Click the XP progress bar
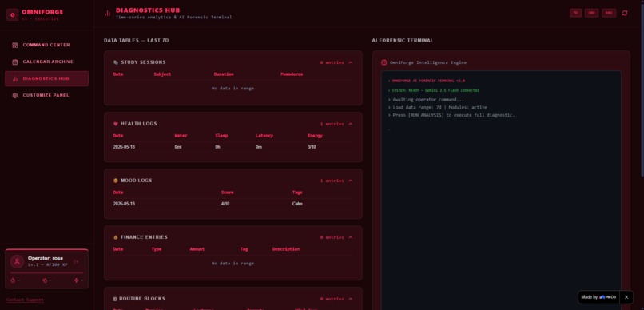The image size is (644, 310). [x=47, y=272]
